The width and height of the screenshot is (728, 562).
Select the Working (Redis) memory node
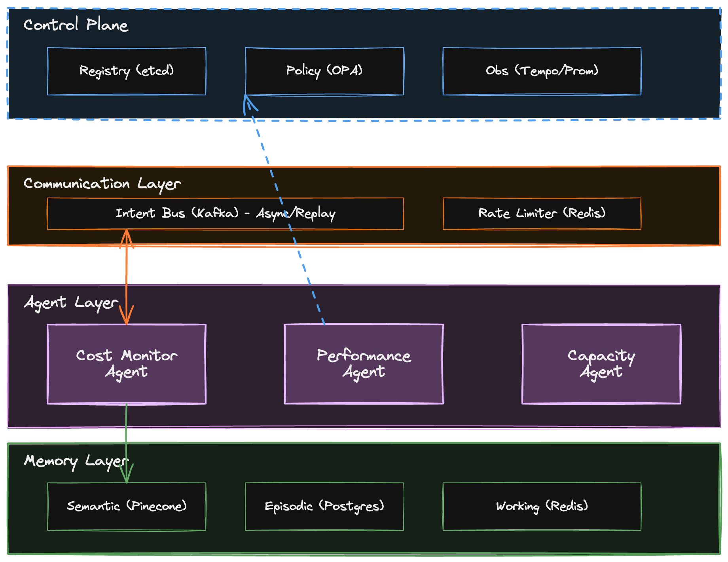[542, 506]
